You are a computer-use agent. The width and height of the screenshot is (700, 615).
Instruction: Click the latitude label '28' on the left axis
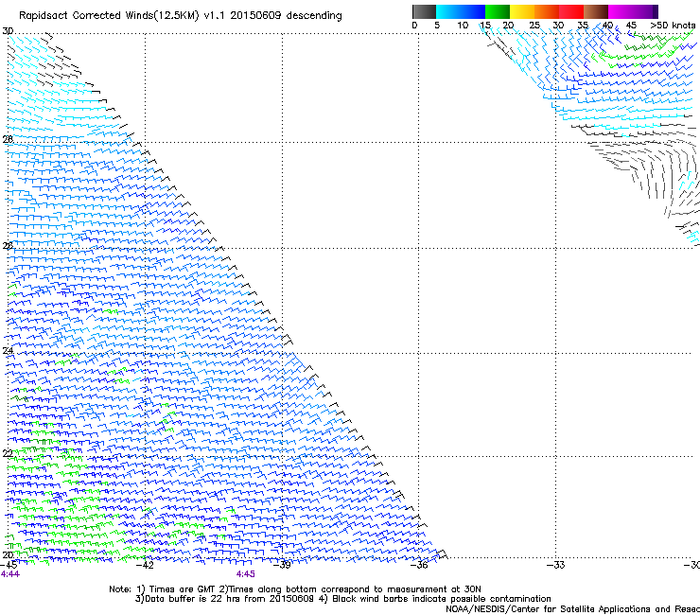click(x=8, y=139)
